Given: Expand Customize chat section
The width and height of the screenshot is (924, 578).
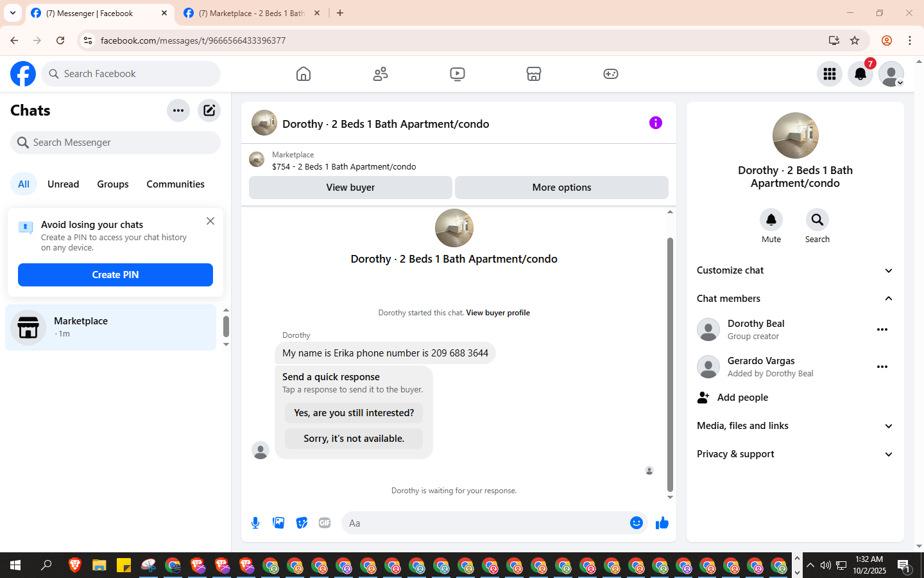Looking at the screenshot, I should coord(795,270).
